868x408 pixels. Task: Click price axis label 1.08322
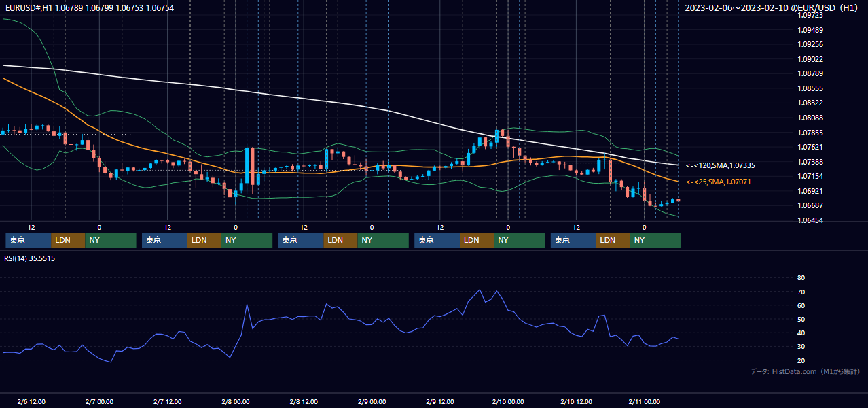810,103
